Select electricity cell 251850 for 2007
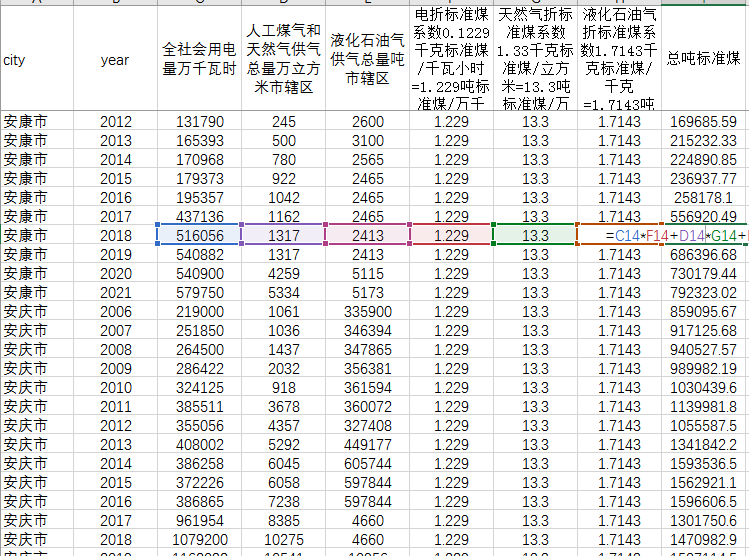 tap(200, 331)
